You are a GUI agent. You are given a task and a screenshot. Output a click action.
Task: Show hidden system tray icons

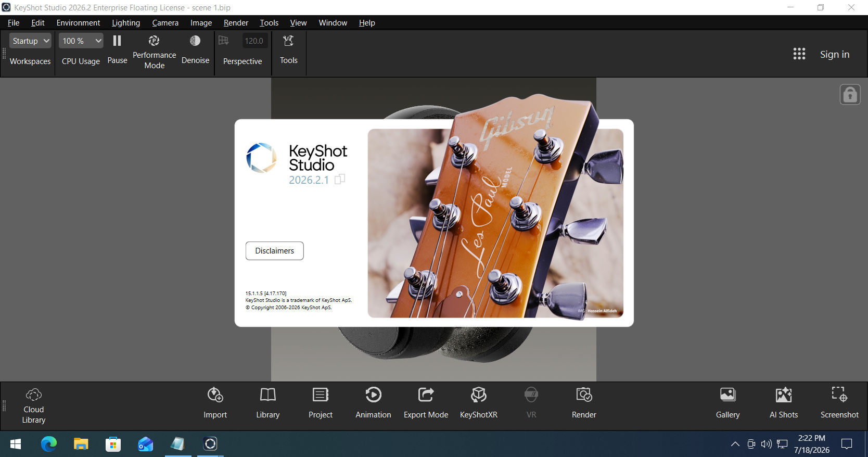tap(735, 444)
